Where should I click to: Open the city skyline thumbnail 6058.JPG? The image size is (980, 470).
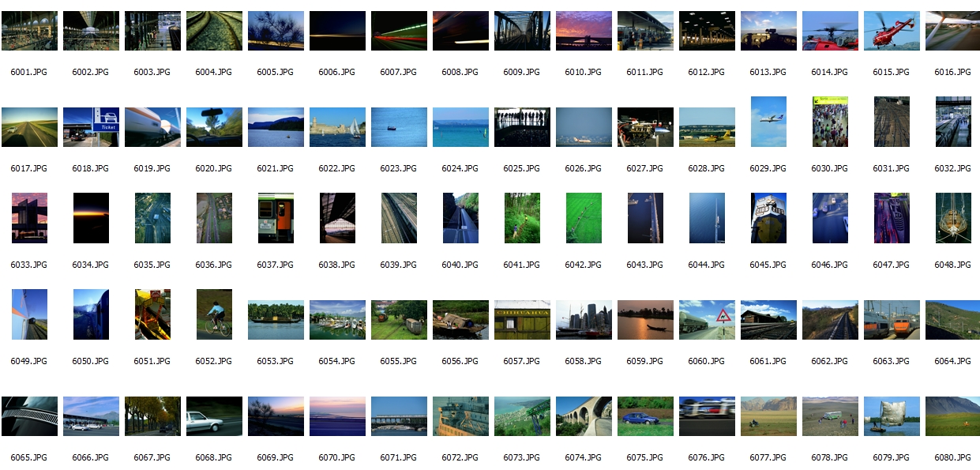coord(584,320)
